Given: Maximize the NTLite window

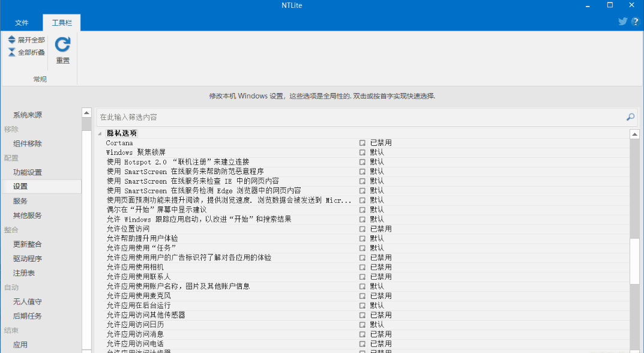Looking at the screenshot, I should coord(610,5).
